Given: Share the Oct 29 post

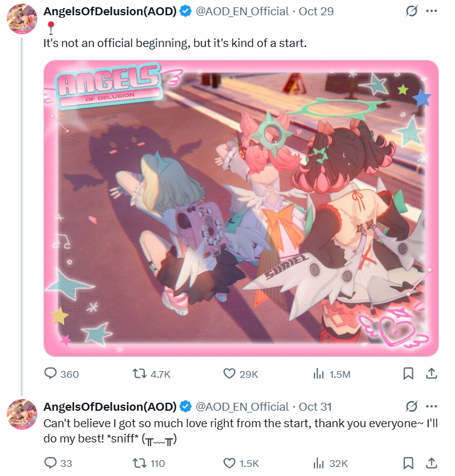Looking at the screenshot, I should pyautogui.click(x=431, y=373).
